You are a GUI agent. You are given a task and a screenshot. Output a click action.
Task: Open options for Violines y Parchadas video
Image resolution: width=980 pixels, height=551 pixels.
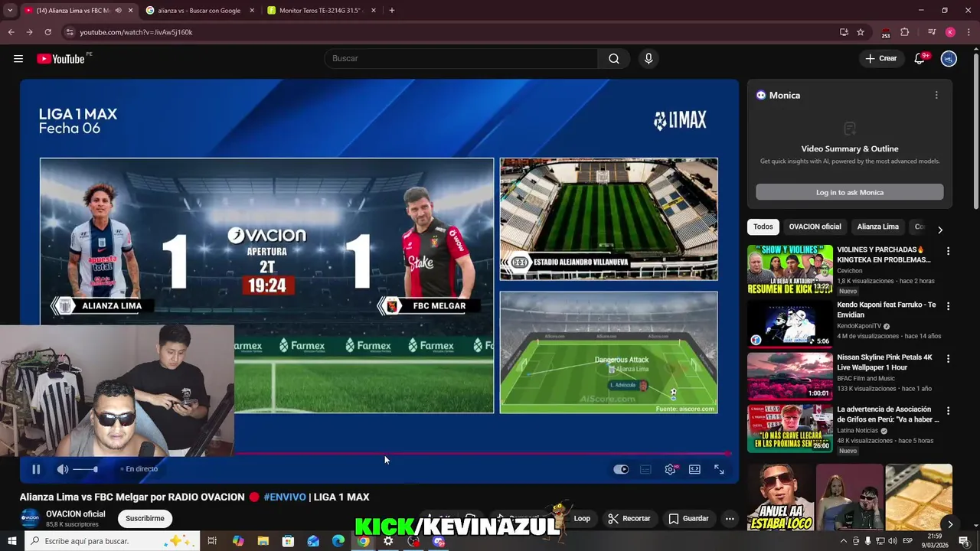click(948, 251)
